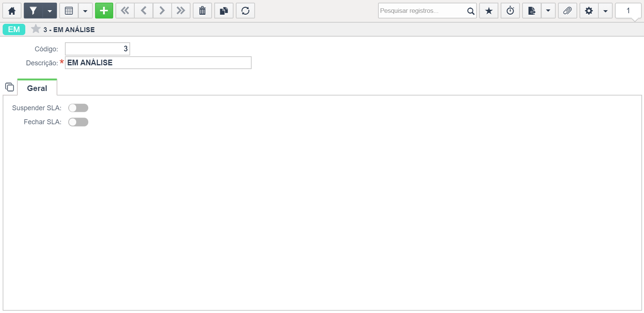
Task: Edit the Descrição field EM ANÁLISE
Action: tap(158, 63)
